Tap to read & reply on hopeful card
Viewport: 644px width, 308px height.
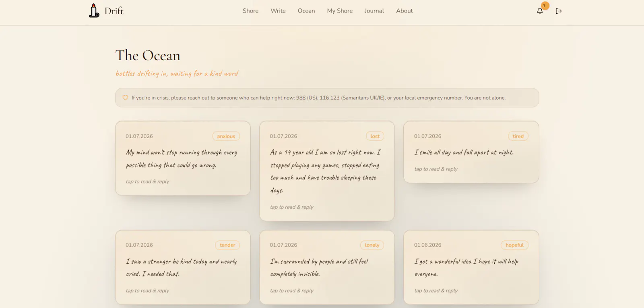(436, 291)
